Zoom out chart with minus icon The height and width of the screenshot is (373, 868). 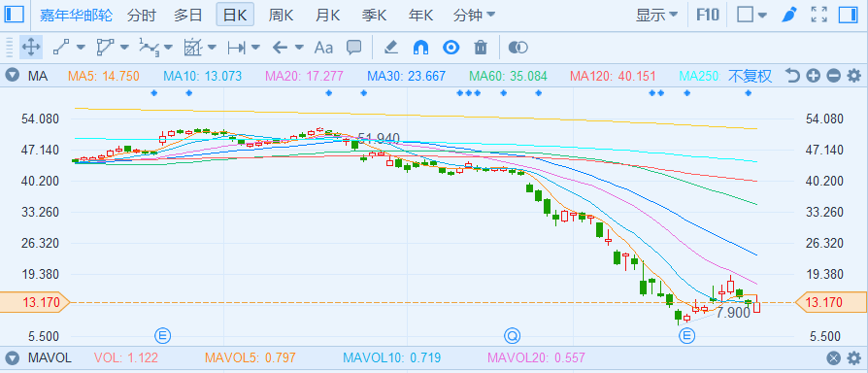point(834,76)
